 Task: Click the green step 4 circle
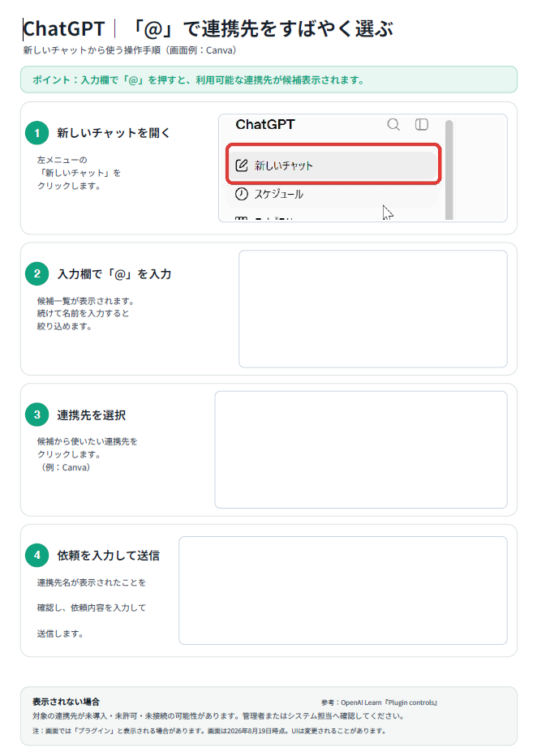[x=37, y=555]
